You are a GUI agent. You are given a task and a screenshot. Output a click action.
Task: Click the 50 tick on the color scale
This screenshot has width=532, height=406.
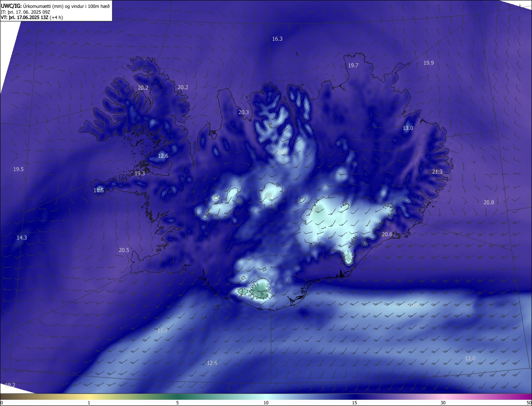tap(529, 403)
